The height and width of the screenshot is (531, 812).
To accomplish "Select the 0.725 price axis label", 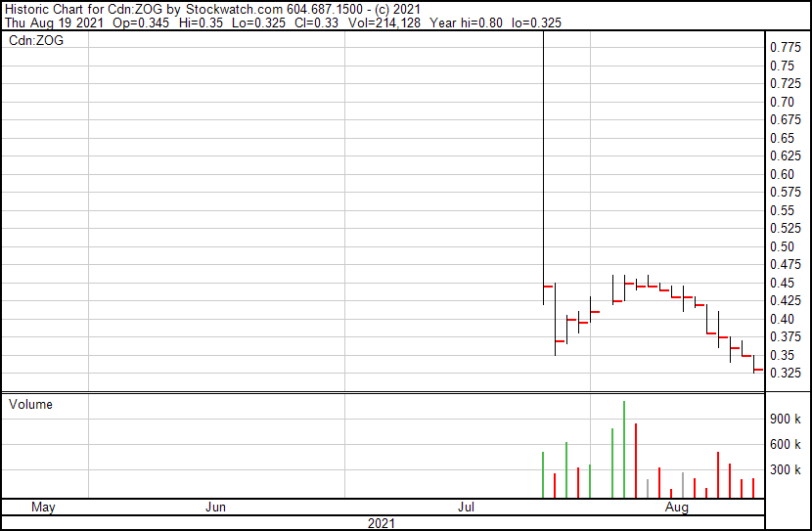I will click(x=785, y=83).
